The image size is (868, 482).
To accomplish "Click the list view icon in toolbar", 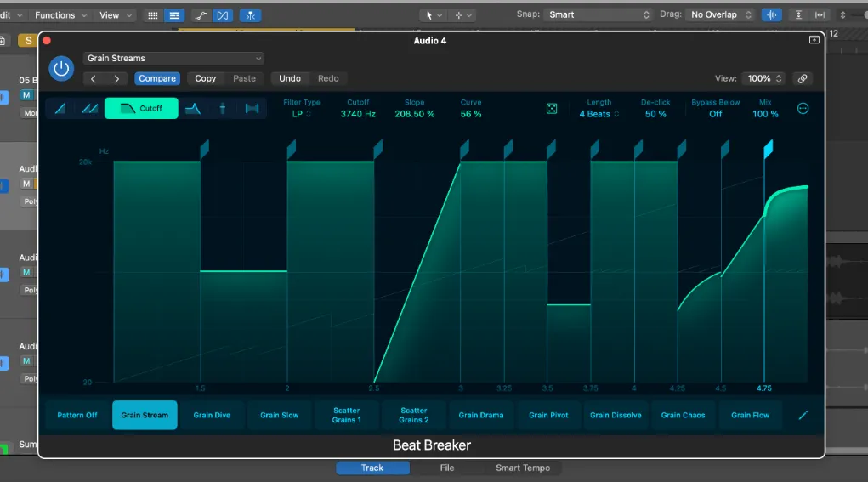I will tap(174, 15).
